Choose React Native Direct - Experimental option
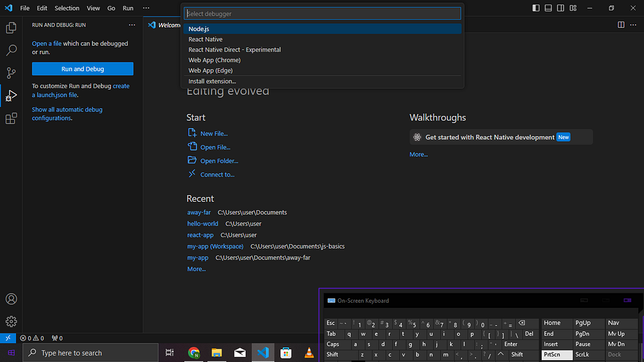This screenshot has height=362, width=644. 323,50
